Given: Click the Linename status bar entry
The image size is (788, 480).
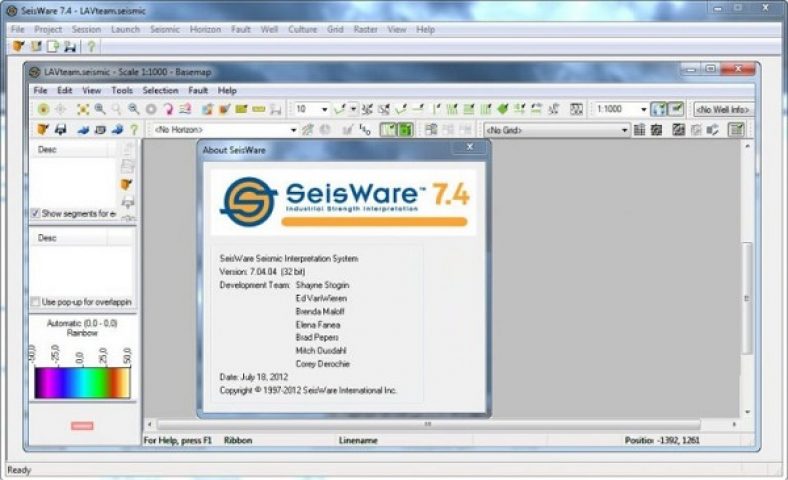Looking at the screenshot, I should click(358, 440).
